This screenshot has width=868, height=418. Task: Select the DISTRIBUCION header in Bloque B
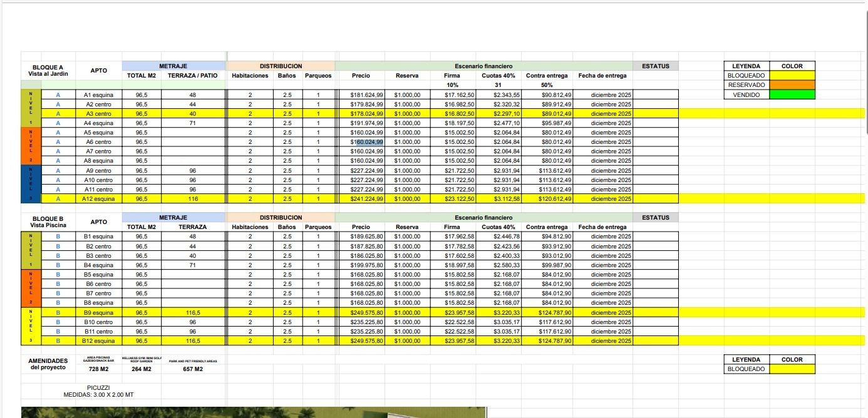281,218
